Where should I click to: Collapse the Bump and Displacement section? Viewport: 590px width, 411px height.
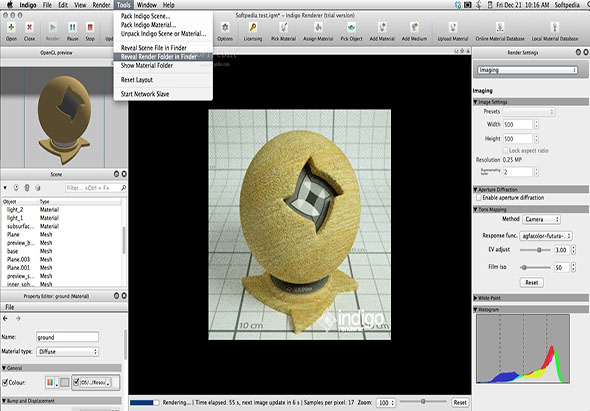[4, 401]
